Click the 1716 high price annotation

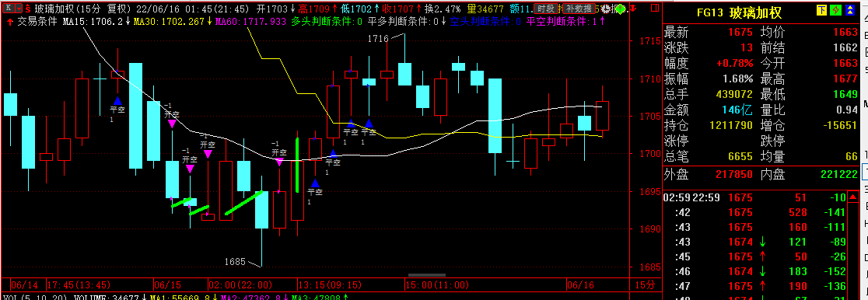[379, 38]
